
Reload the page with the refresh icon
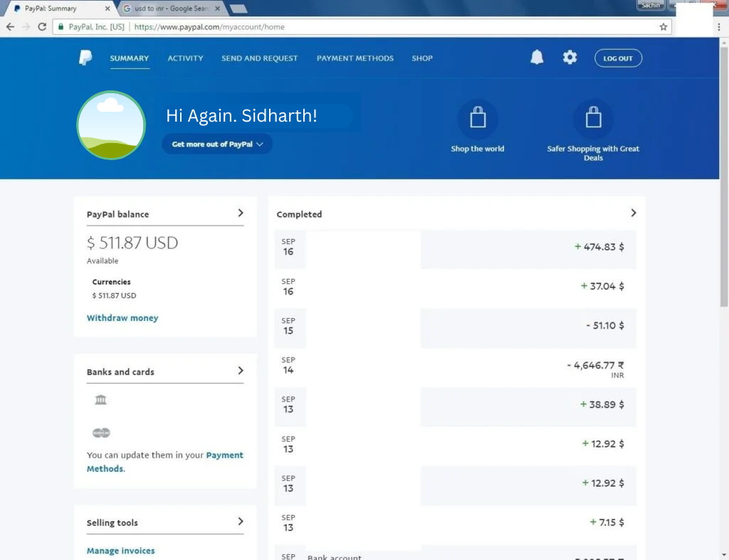coord(42,27)
